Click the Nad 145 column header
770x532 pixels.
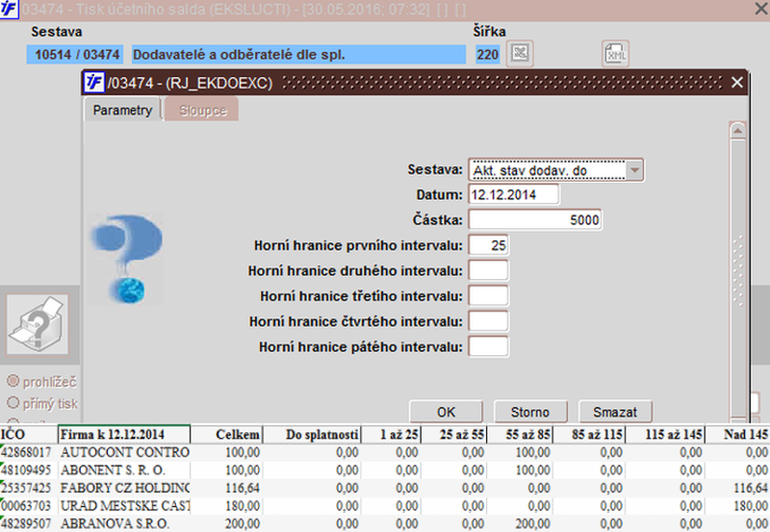(737, 434)
